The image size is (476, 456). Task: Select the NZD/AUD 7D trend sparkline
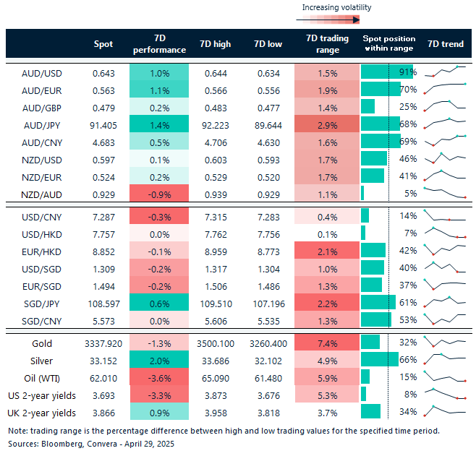pyautogui.click(x=445, y=193)
